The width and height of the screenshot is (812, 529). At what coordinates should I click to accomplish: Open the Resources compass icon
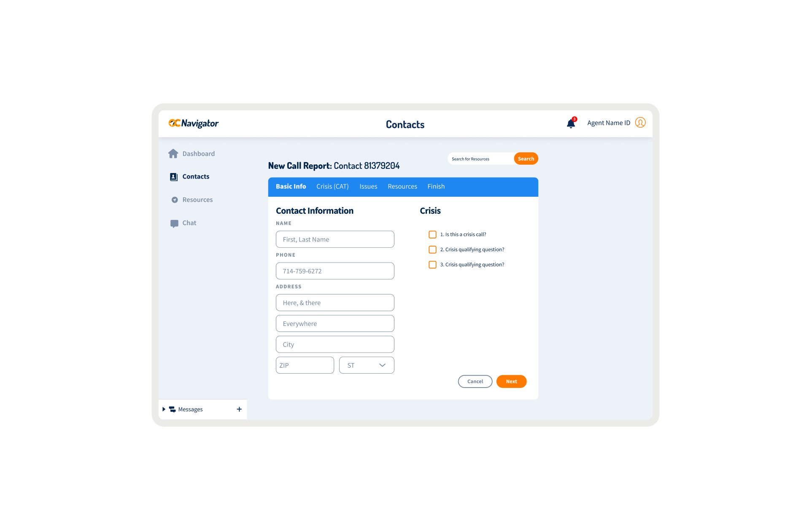[175, 200]
